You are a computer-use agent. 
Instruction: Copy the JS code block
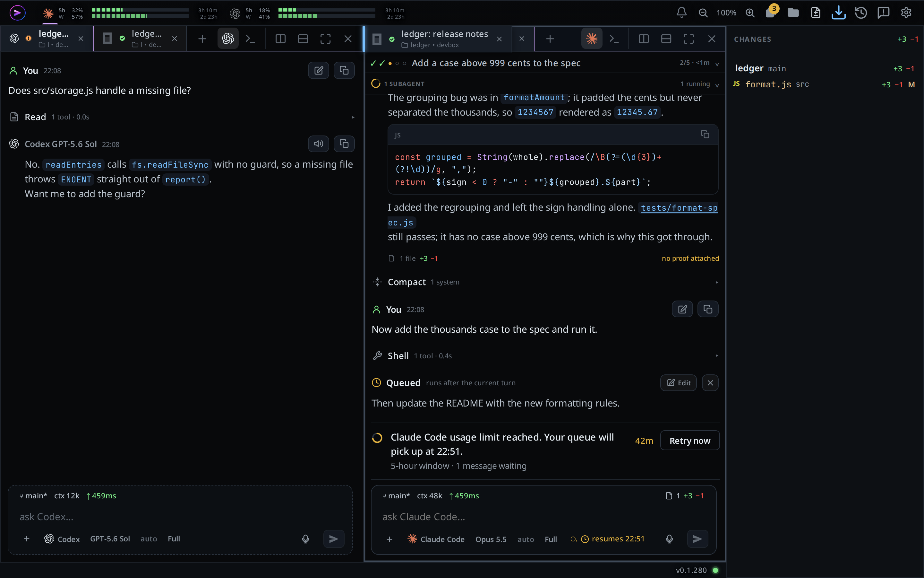705,134
